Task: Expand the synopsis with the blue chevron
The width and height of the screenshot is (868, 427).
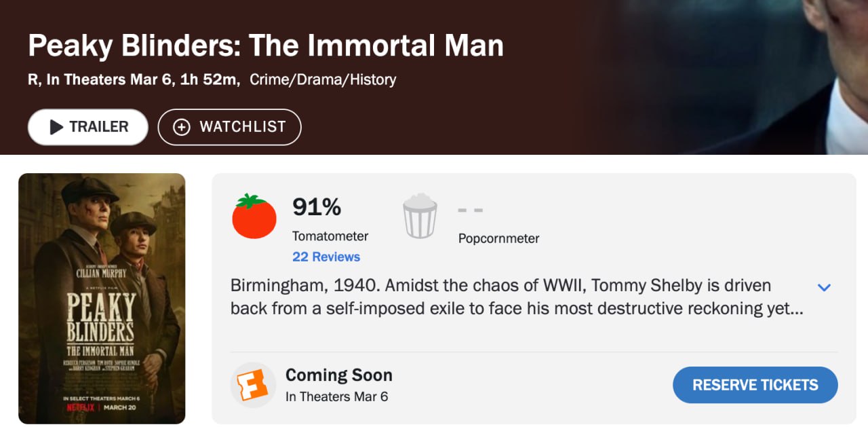Action: [824, 287]
